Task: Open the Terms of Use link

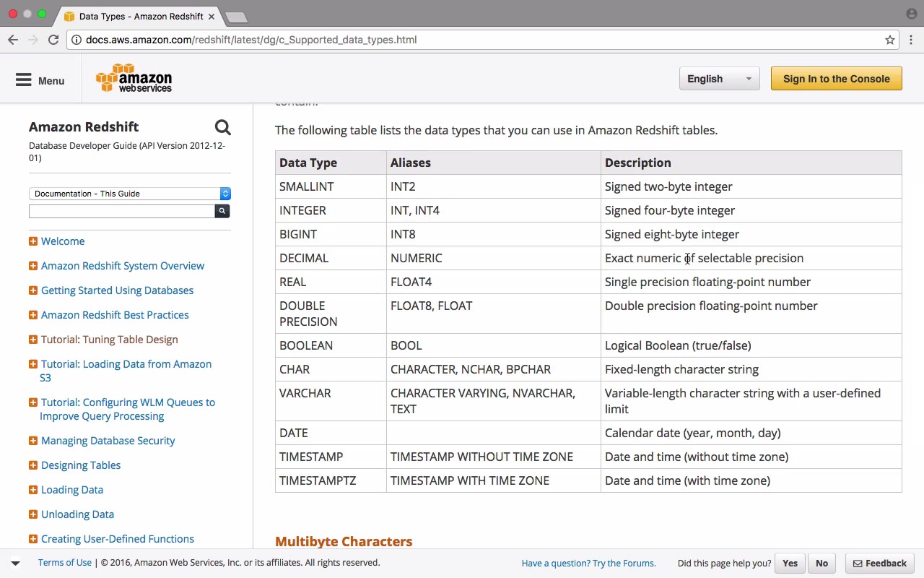Action: pos(65,563)
